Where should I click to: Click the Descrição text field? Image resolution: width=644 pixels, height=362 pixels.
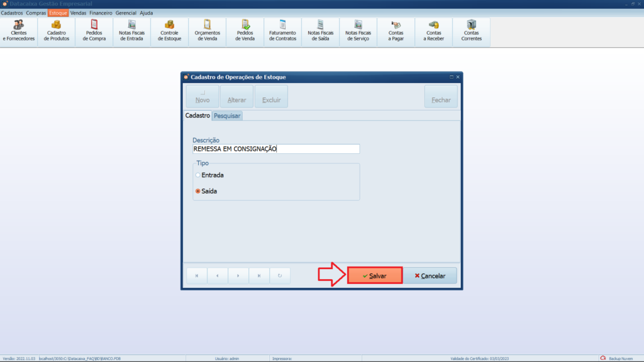point(276,149)
